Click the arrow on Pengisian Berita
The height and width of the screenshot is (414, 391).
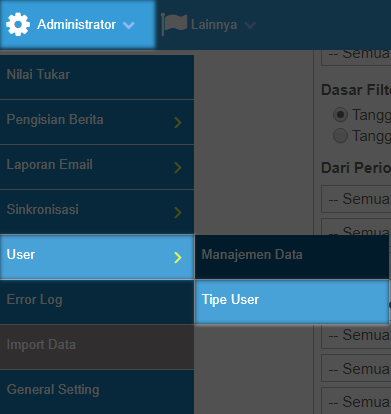(x=178, y=122)
